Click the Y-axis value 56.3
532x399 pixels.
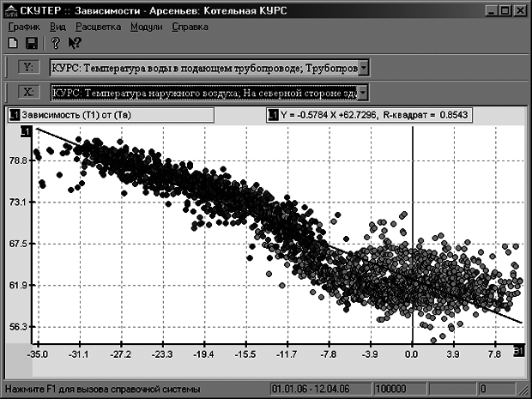tap(18, 327)
